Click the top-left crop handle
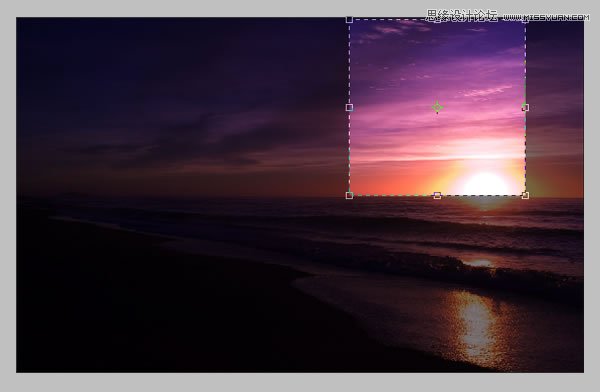The height and width of the screenshot is (392, 600). (x=349, y=20)
